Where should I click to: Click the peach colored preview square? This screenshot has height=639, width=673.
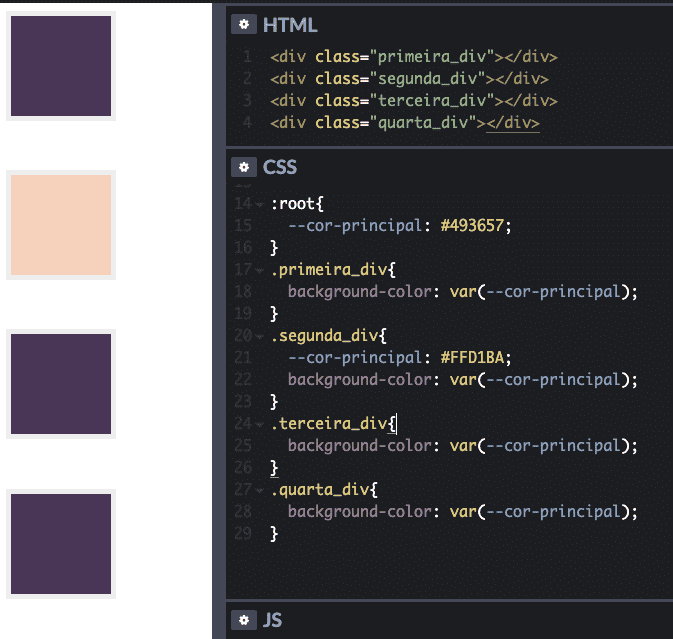[x=61, y=225]
